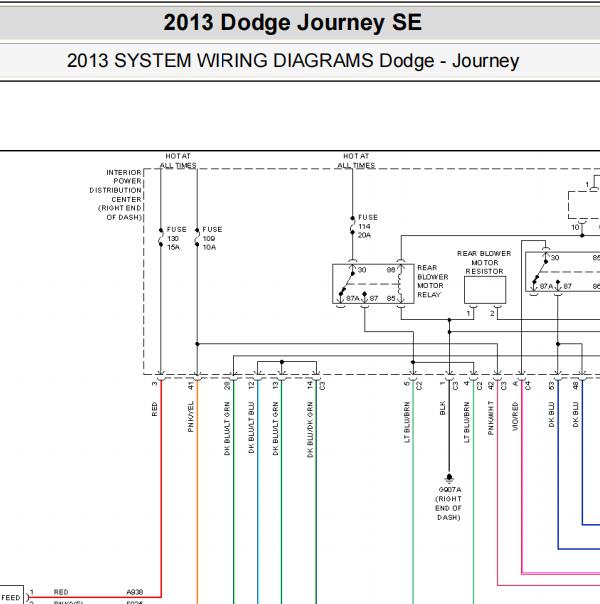Screen dimensions: 600x604
Task: Select the "LT BLU/BRN" wire label at pin 5
Action: (407, 422)
